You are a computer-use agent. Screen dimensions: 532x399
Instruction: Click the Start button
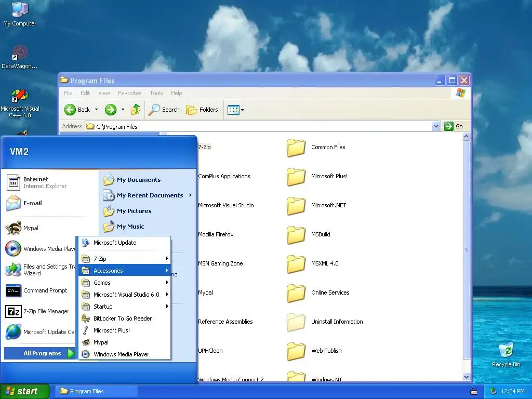[x=24, y=391]
